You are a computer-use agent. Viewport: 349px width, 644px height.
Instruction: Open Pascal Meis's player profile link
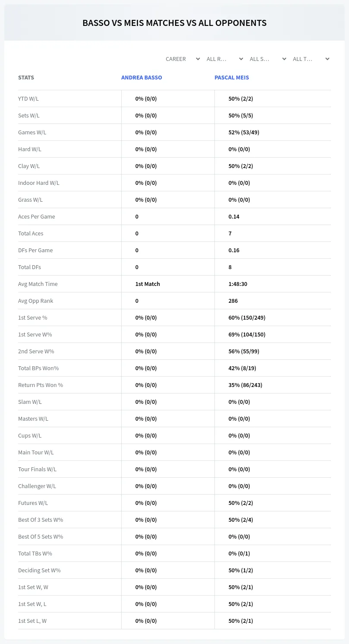point(232,78)
